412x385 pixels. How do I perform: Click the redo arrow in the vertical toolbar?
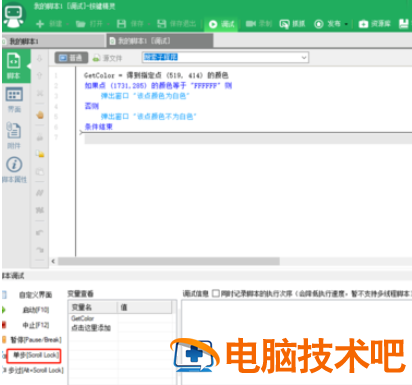40,250
